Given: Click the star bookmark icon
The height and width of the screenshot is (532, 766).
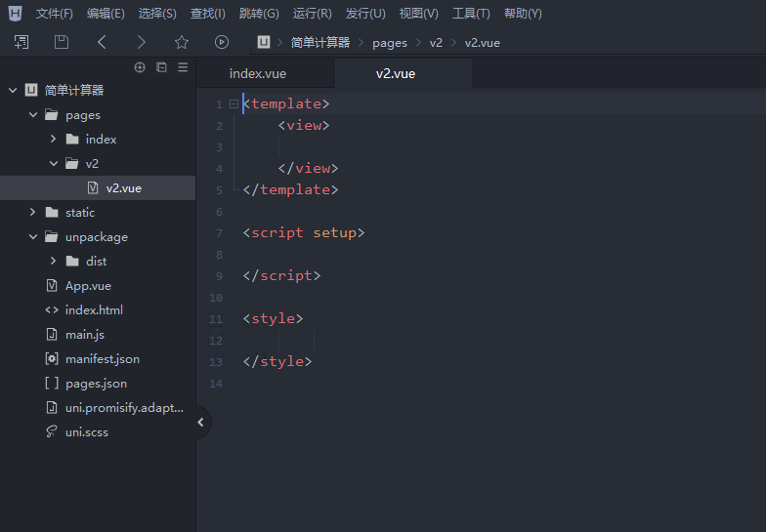Looking at the screenshot, I should click(182, 42).
